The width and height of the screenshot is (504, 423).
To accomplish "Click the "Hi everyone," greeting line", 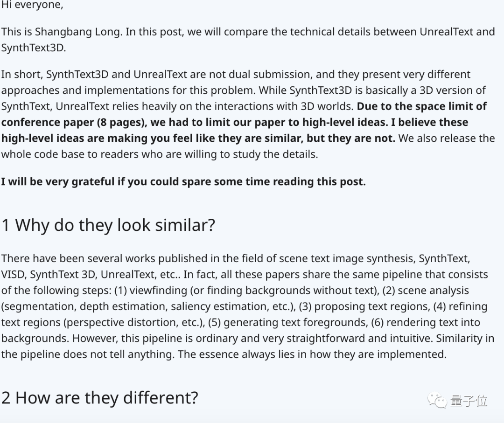I will [32, 6].
